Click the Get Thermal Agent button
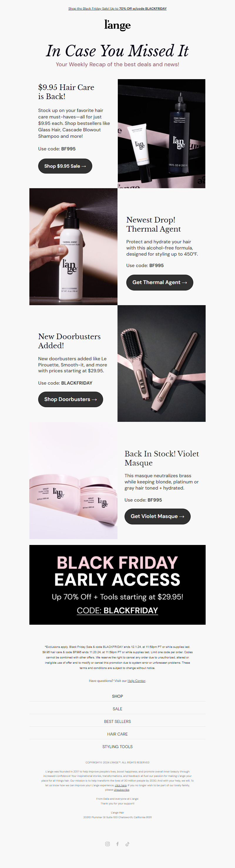 click(x=160, y=282)
